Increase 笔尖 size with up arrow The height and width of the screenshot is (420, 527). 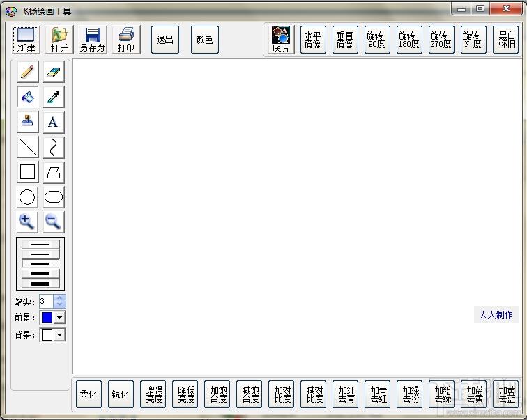(60, 297)
